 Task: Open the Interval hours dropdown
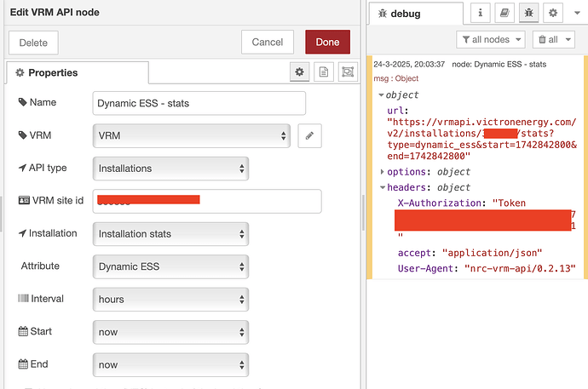pyautogui.click(x=170, y=300)
